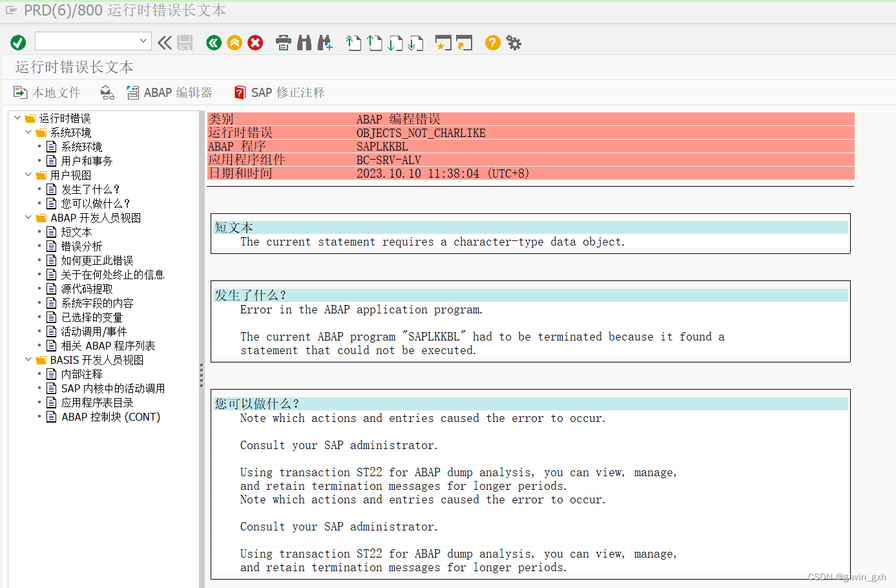
Task: Click the BC-SRV-ALV component value
Action: (389, 160)
